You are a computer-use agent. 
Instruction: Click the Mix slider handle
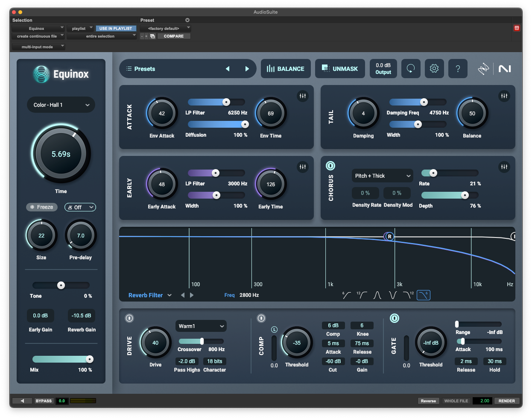[90, 359]
